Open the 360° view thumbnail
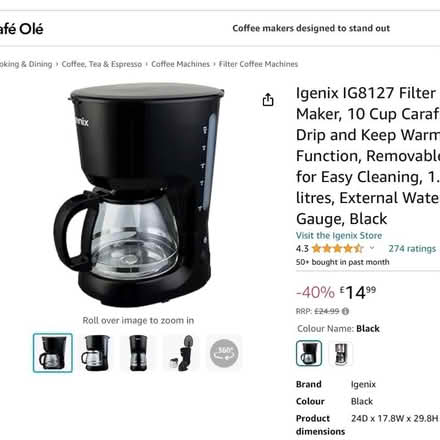The height and width of the screenshot is (440, 440). pos(224,353)
